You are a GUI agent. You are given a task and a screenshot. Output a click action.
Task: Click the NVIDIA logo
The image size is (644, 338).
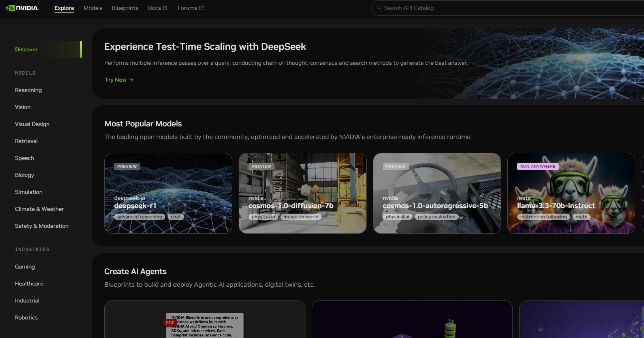(22, 8)
